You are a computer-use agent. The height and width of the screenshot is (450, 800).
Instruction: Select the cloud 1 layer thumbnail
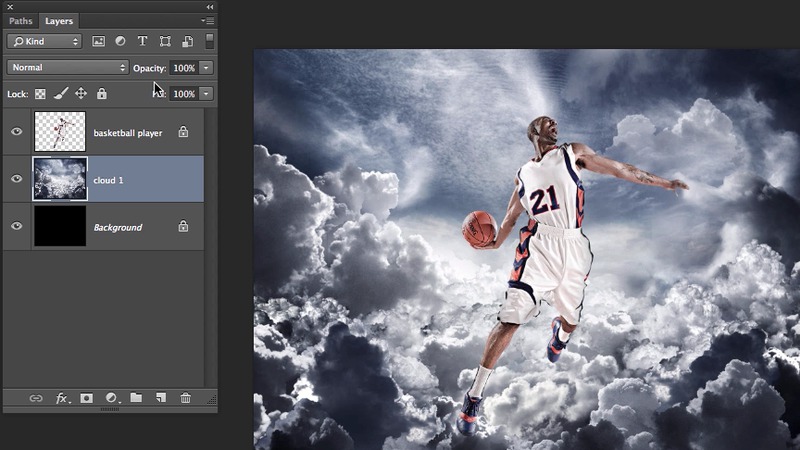[x=60, y=179]
